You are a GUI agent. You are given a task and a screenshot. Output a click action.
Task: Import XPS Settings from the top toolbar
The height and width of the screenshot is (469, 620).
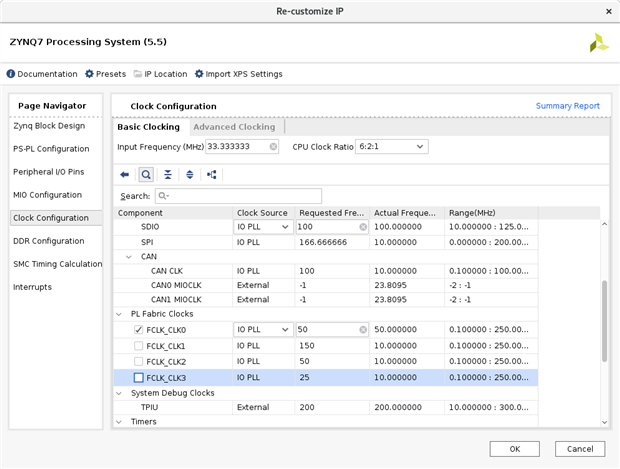238,74
